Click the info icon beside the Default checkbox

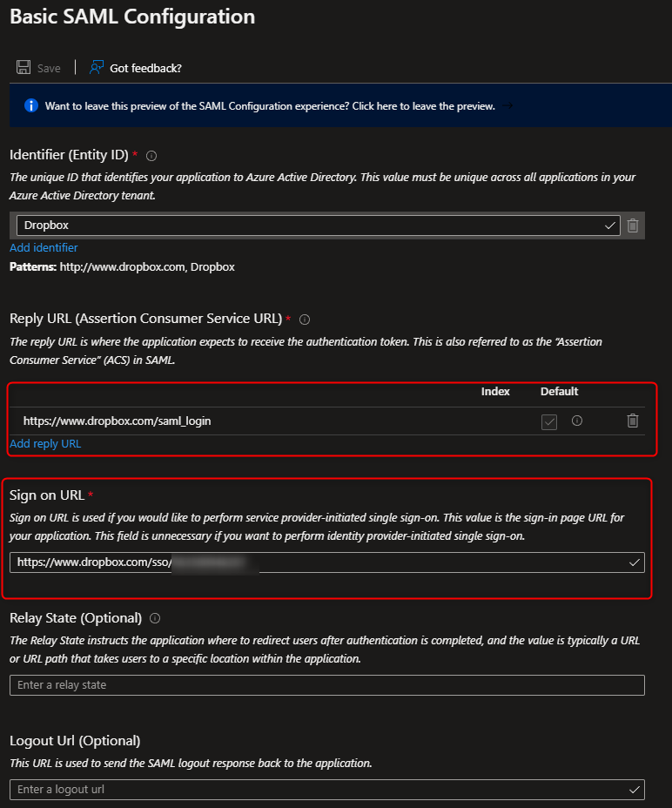pos(576,421)
